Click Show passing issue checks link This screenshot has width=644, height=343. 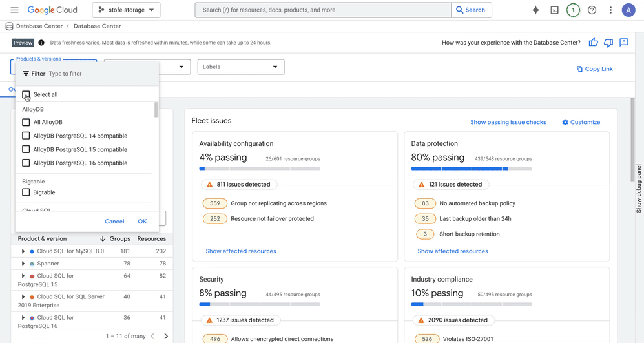point(508,122)
